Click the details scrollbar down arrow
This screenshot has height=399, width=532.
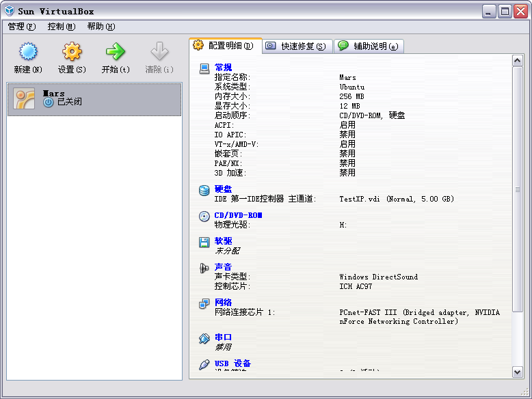[x=518, y=372]
